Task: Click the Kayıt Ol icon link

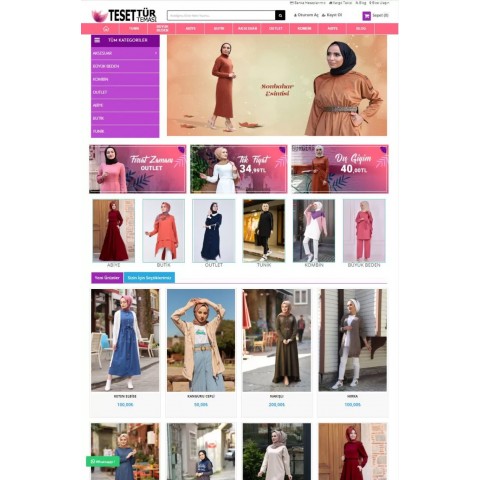Action: [x=332, y=15]
